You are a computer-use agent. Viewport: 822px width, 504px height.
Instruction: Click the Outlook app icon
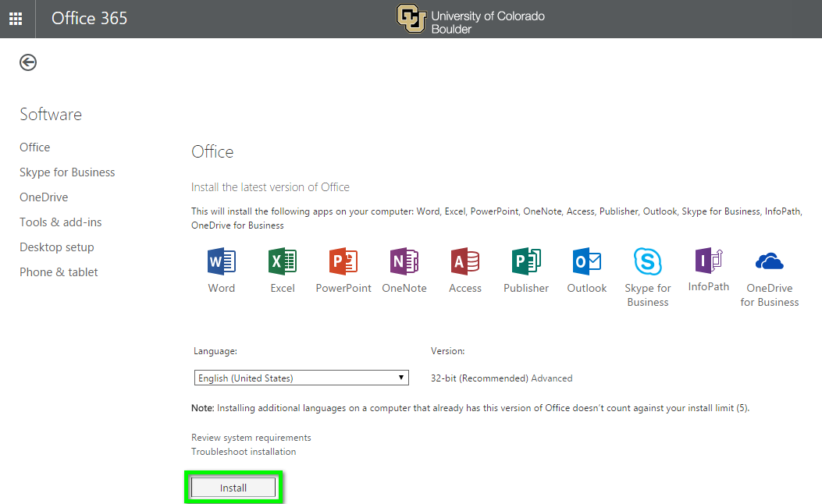point(587,261)
